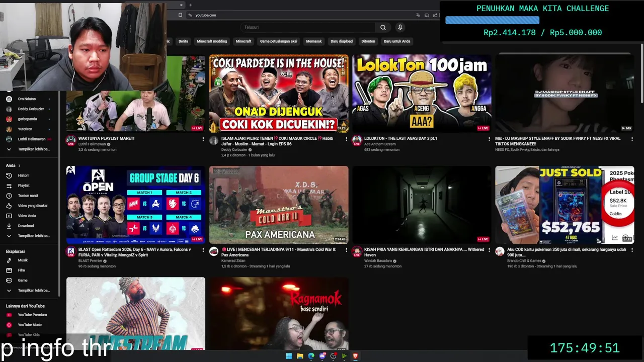Screen dimensions: 644x362
Task: Select Baru diupload filter chip
Action: [x=342, y=41]
